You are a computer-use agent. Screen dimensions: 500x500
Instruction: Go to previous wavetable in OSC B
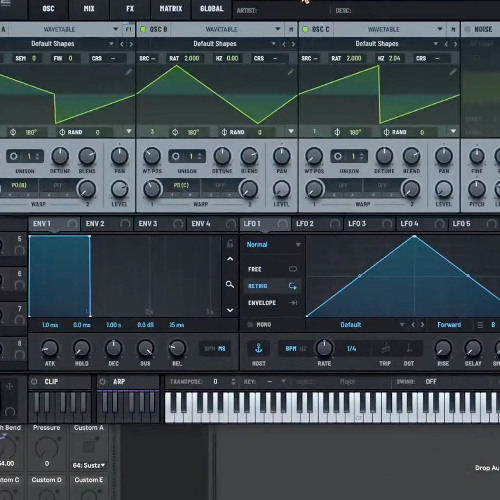coord(284,44)
